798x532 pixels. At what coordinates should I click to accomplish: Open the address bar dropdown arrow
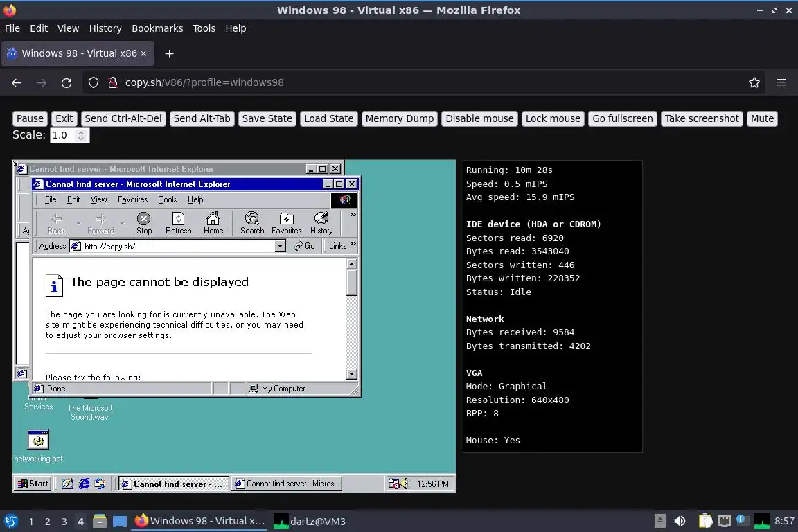tap(280, 247)
